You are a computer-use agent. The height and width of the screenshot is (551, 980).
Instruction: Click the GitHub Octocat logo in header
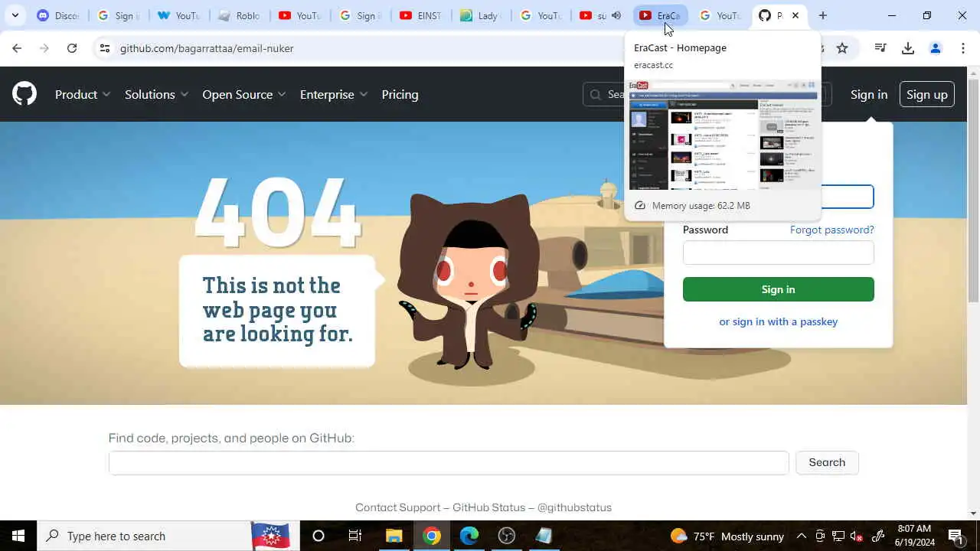[x=24, y=94]
